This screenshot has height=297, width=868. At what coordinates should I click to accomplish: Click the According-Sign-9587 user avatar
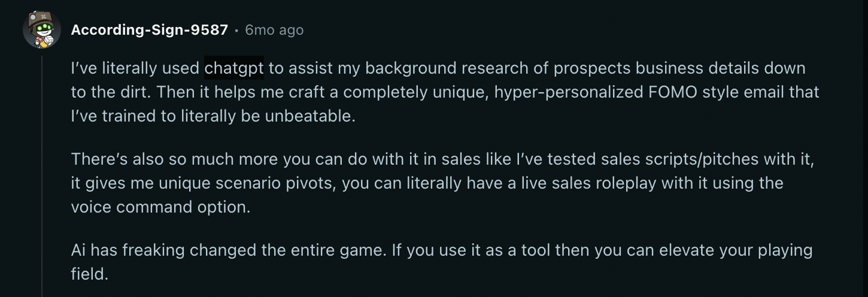(42, 29)
